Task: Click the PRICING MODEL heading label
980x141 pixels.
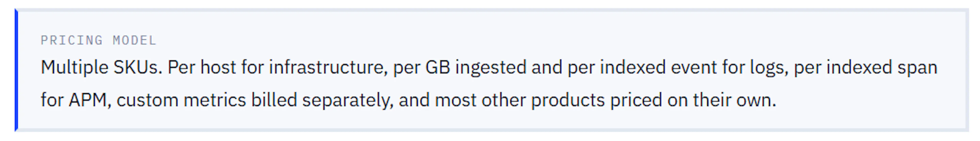Action: [99, 40]
